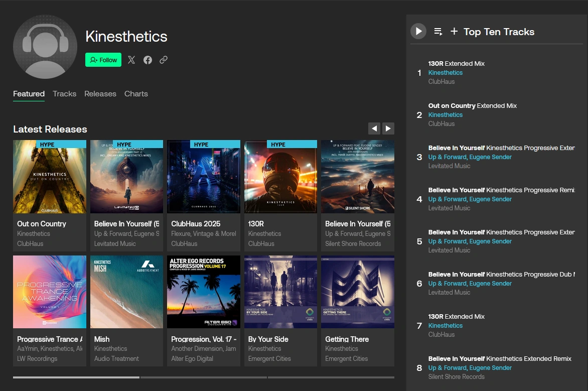The height and width of the screenshot is (391, 588).
Task: Open Progression Vol. 17 cover art
Action: click(204, 292)
